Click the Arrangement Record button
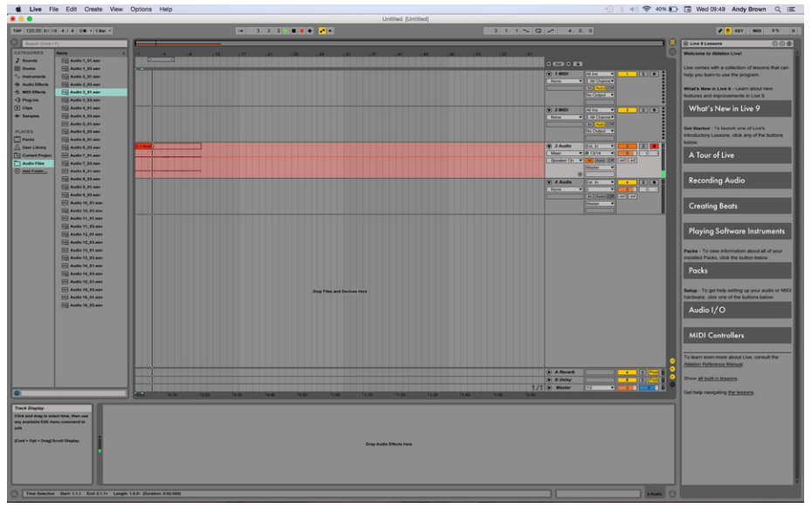Viewport: 812px width, 508px height. click(301, 31)
